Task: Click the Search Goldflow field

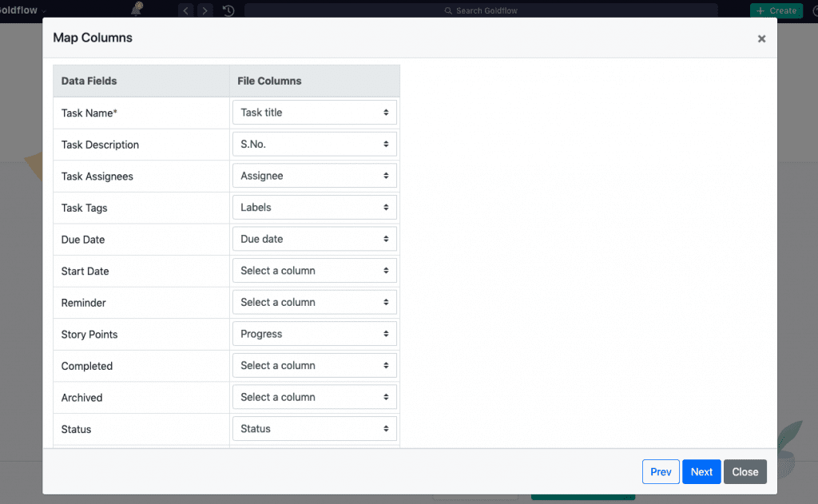Action: click(481, 10)
